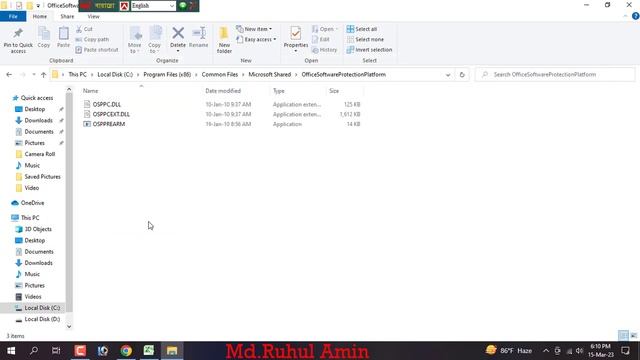Sort by the Size column
Image resolution: width=640 pixels, height=360 pixels.
[334, 91]
